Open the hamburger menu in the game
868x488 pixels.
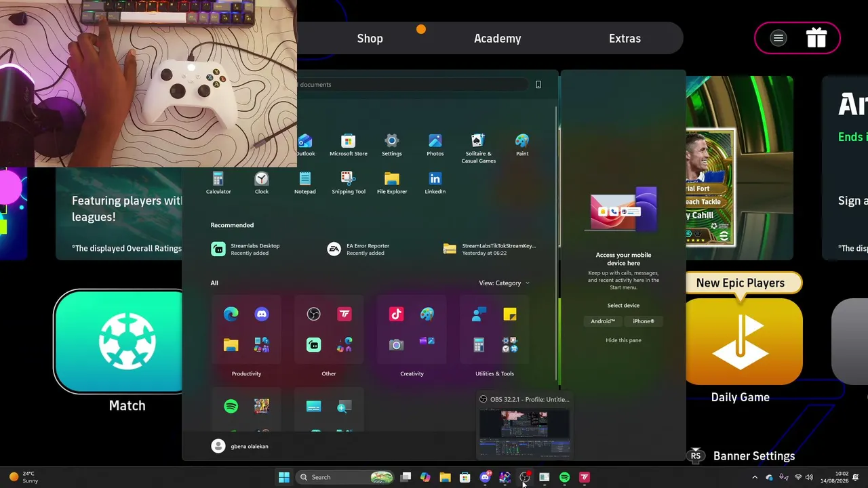point(778,38)
